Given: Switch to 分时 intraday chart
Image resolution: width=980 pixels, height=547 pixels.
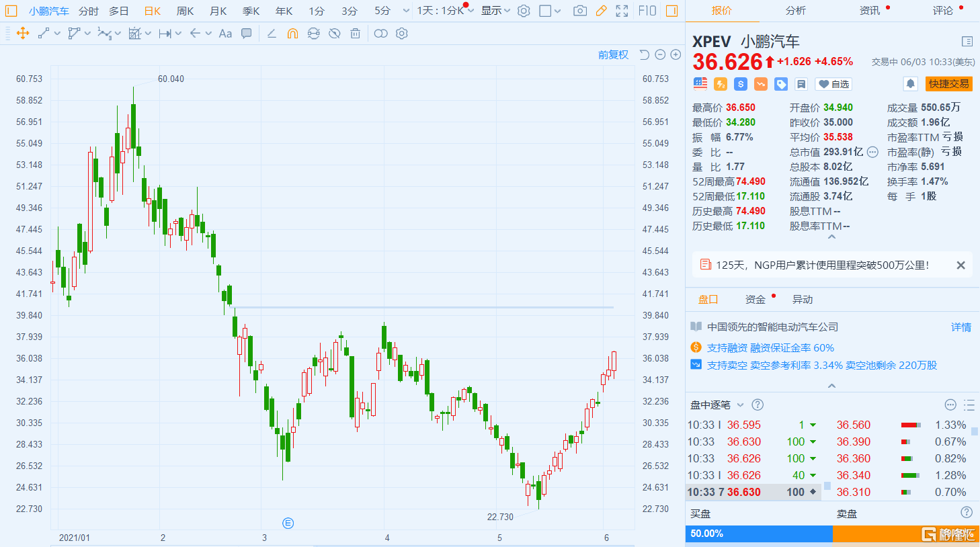Looking at the screenshot, I should pos(88,11).
